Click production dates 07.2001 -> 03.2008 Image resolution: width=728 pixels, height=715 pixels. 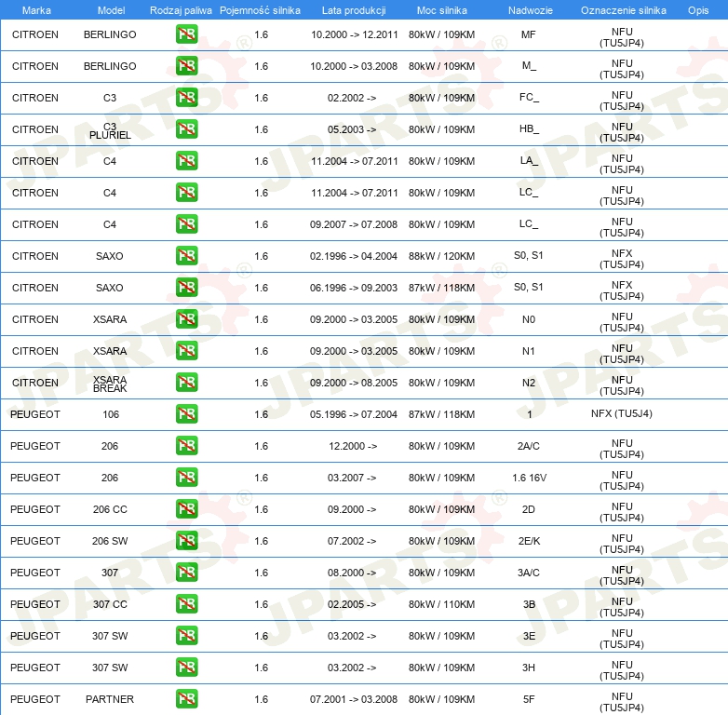tap(354, 699)
